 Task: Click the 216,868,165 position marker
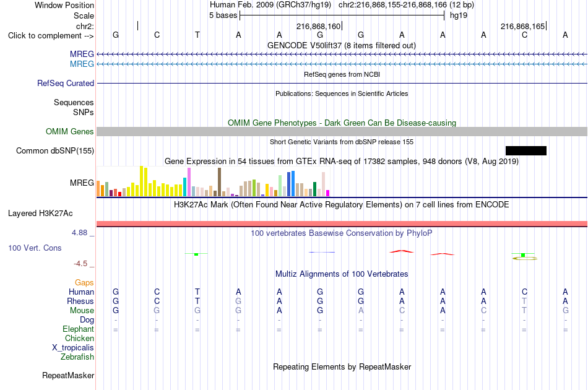point(523,26)
